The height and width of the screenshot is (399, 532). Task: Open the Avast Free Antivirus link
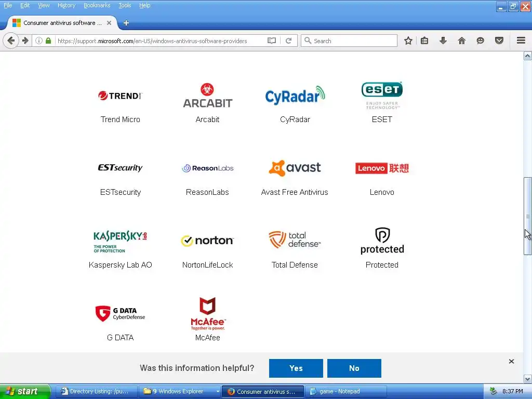[295, 192]
